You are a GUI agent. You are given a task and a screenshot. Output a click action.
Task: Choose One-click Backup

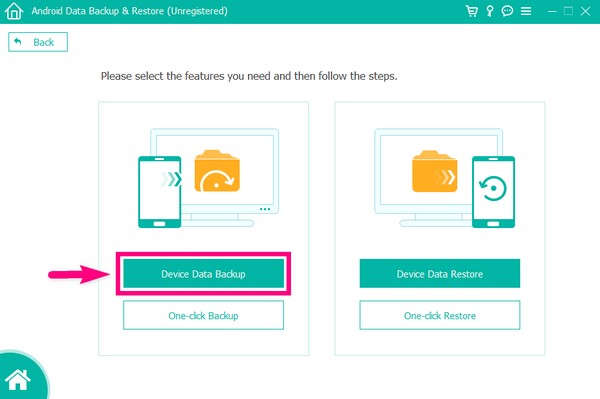pyautogui.click(x=204, y=315)
